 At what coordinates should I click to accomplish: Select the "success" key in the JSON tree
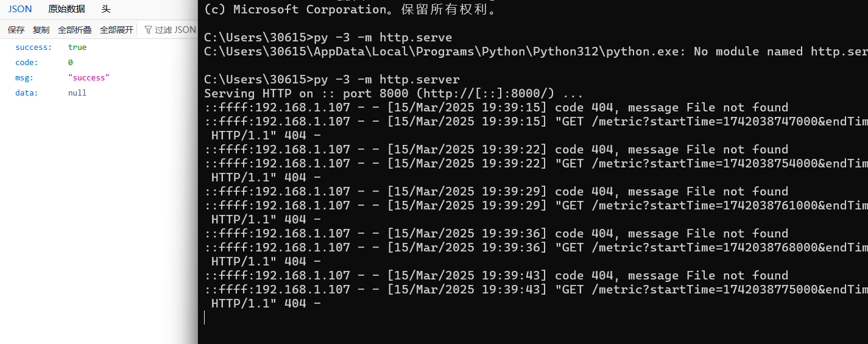(34, 47)
